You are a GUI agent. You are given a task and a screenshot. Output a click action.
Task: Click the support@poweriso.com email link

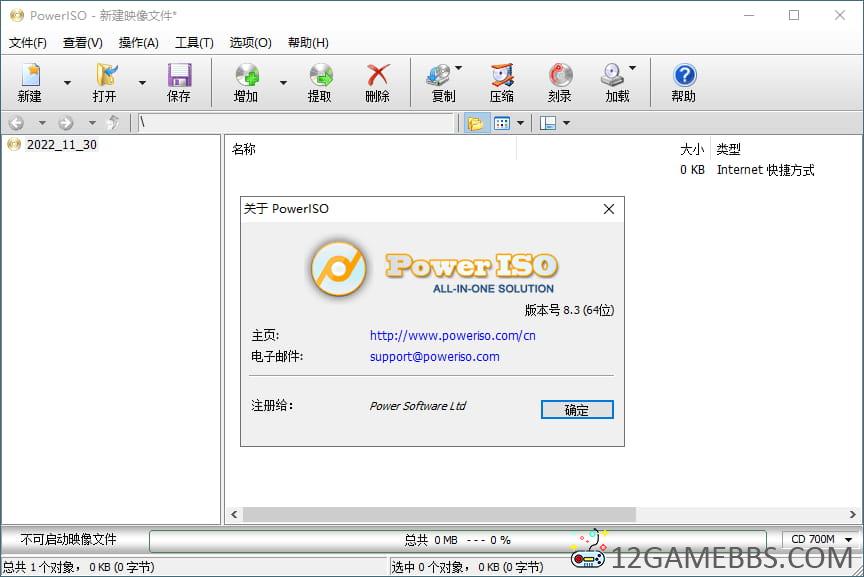(x=435, y=357)
